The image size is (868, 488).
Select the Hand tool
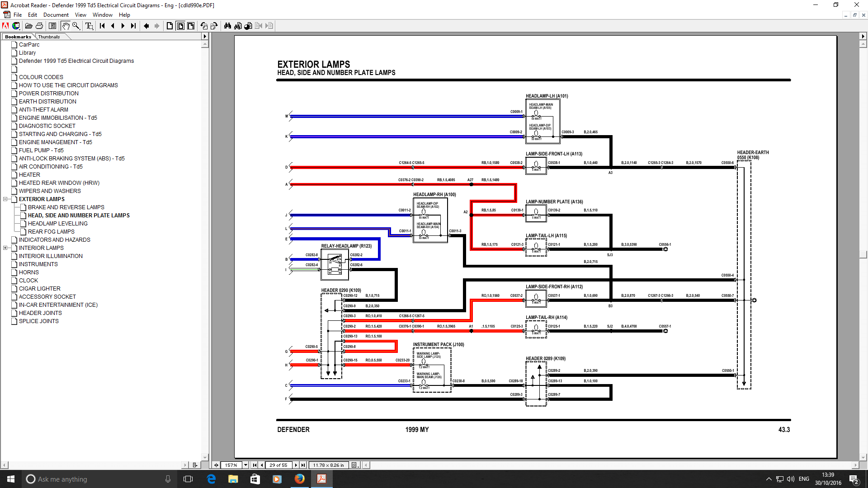(66, 26)
